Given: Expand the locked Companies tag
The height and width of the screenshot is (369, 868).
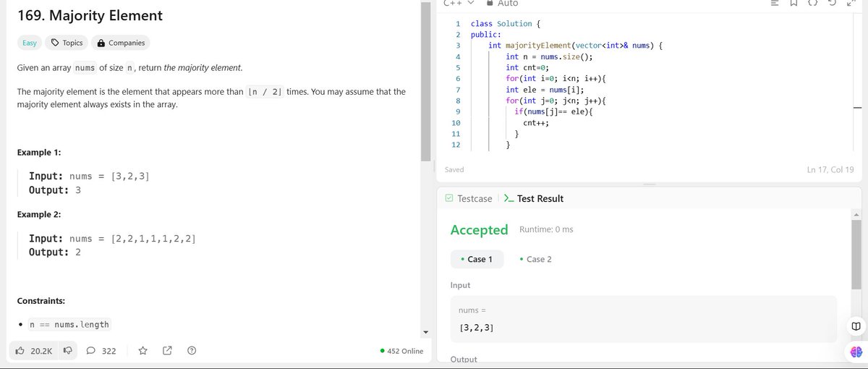Looking at the screenshot, I should [x=121, y=43].
